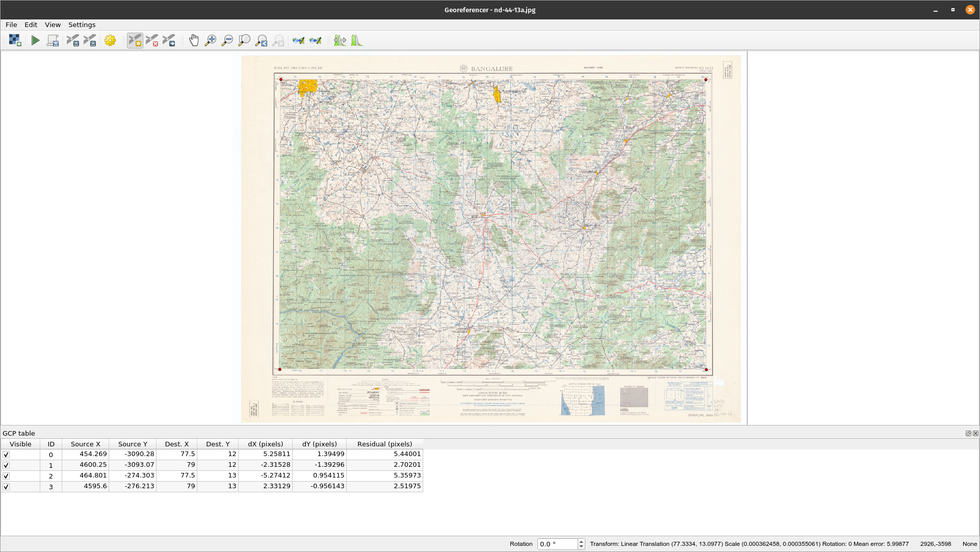Sort by the ID column header

(51, 444)
